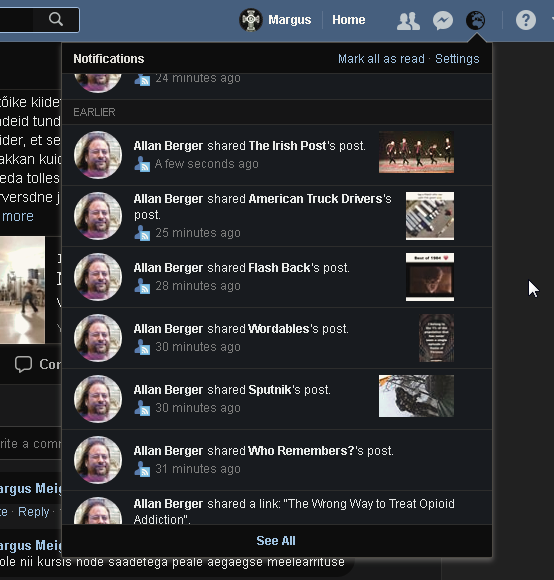Click See All notifications
This screenshot has width=554, height=580.
[x=276, y=541]
